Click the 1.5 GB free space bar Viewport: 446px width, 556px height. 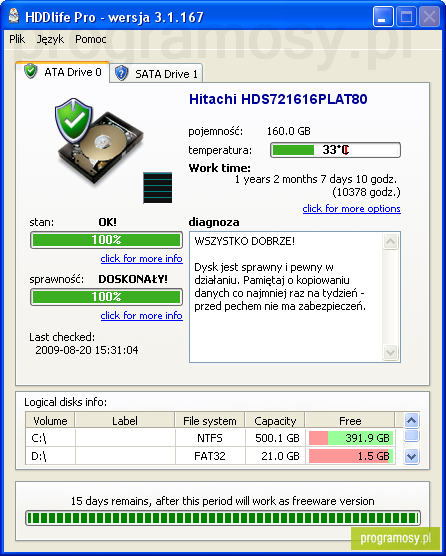pyautogui.click(x=351, y=456)
